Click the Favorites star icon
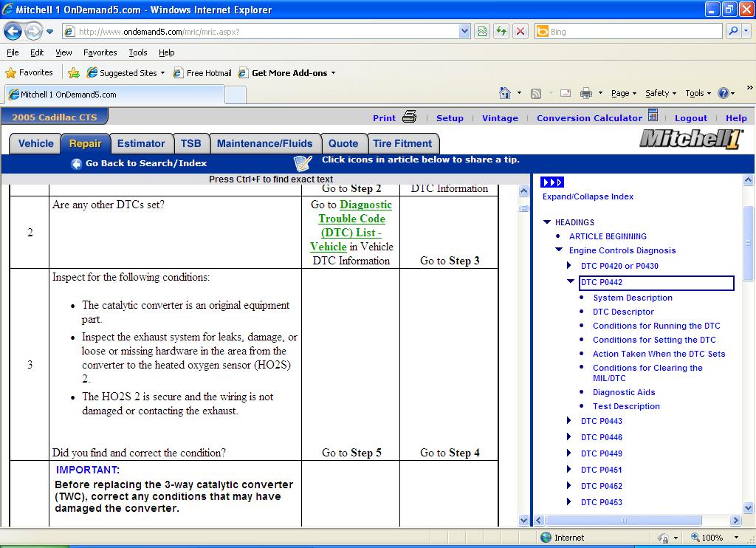The image size is (756, 548). pos(11,72)
